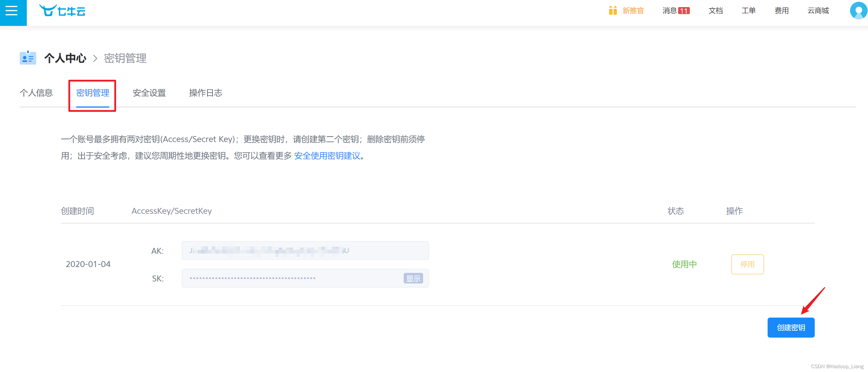Show the hidden SK secret key
The image size is (868, 372).
coord(413,278)
